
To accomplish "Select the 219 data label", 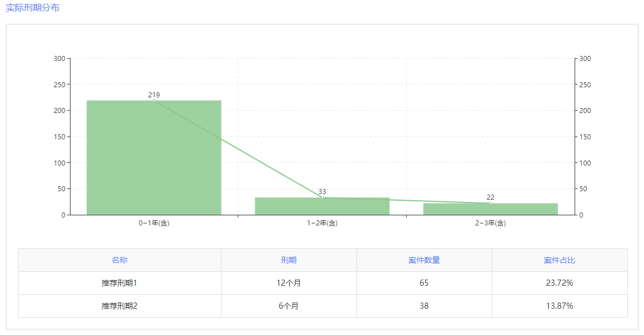I will 154,95.
